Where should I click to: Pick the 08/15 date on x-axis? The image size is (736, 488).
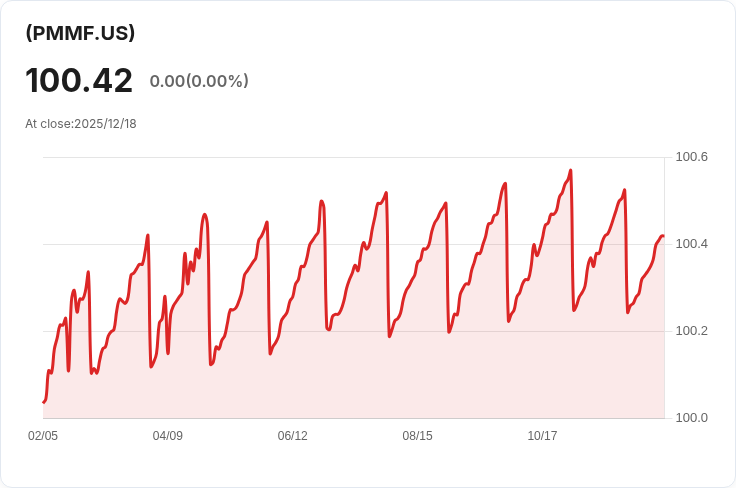pyautogui.click(x=417, y=436)
